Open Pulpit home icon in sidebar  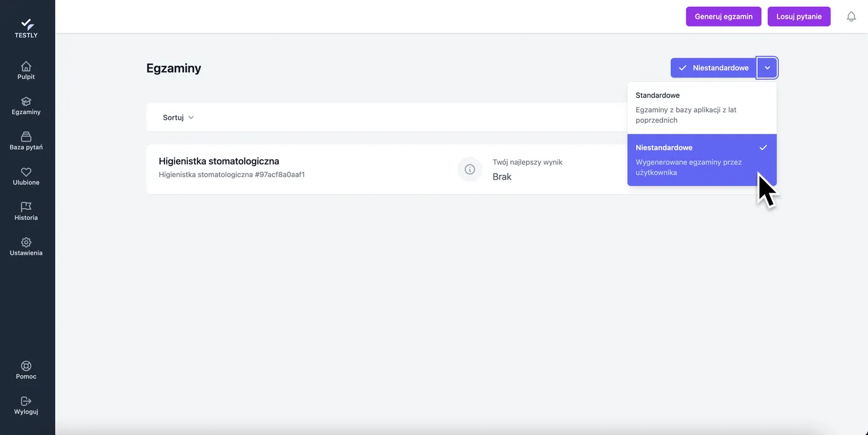[26, 66]
